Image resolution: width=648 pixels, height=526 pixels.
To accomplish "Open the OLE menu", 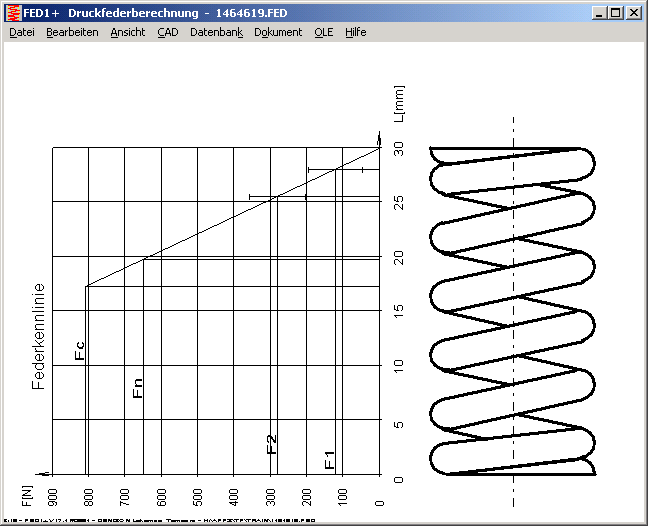I will click(324, 32).
